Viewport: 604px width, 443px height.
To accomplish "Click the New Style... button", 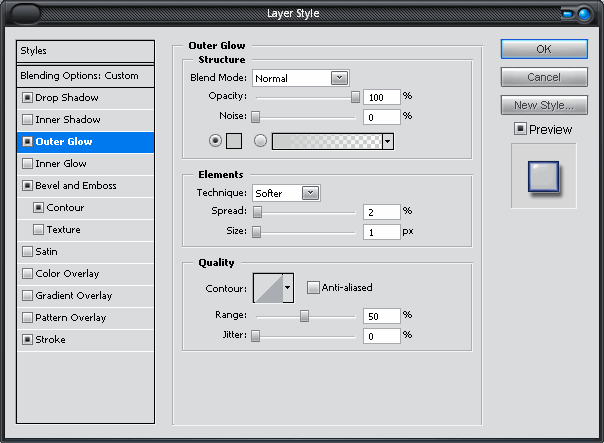I will (x=543, y=105).
